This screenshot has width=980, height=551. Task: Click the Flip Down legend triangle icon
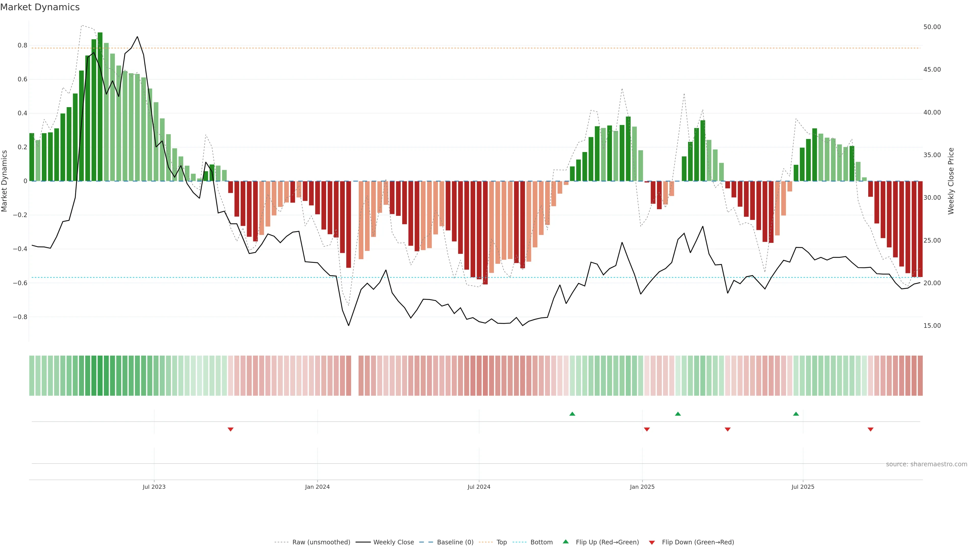coord(652,542)
